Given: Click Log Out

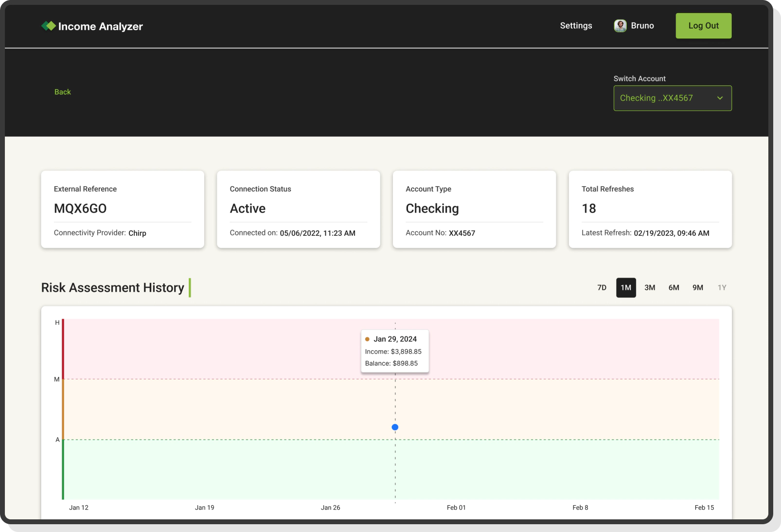Looking at the screenshot, I should [703, 25].
